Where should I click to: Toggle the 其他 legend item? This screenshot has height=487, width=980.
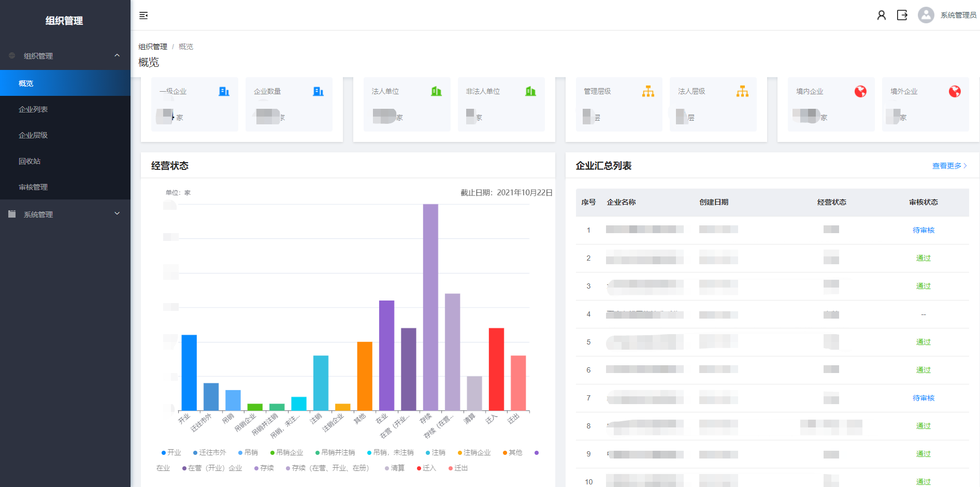point(512,452)
